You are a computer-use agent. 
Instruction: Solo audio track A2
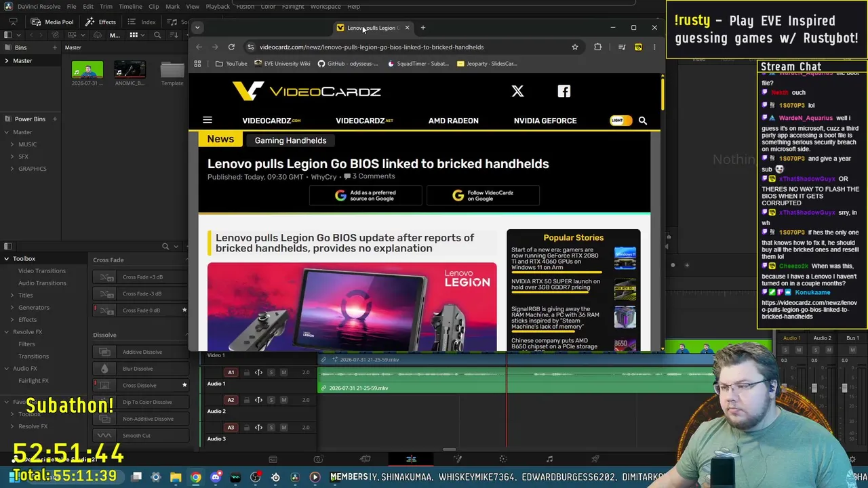click(x=271, y=400)
